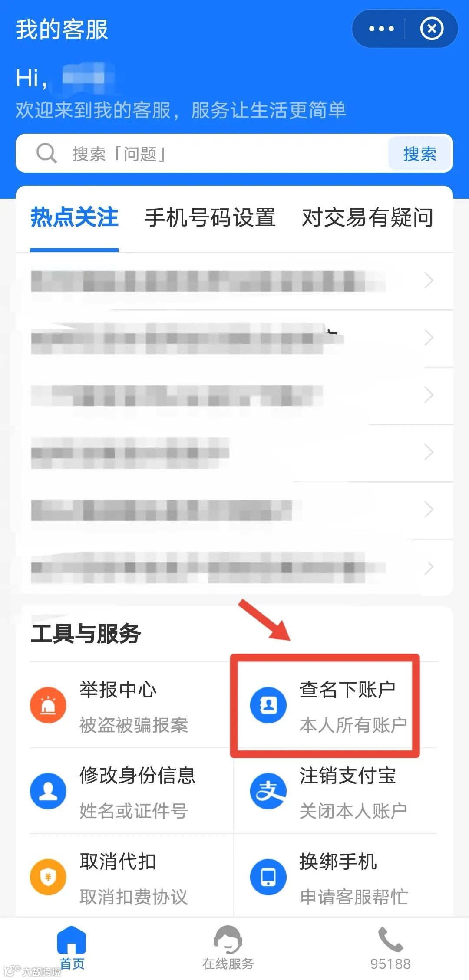This screenshot has height=980, width=469.
Task: Tap the 注销支付宝 Alipay logo icon
Action: pos(268,791)
